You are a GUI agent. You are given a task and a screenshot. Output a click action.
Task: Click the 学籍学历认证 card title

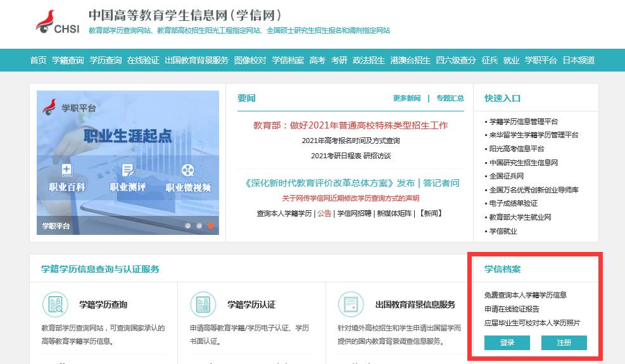[x=251, y=304]
